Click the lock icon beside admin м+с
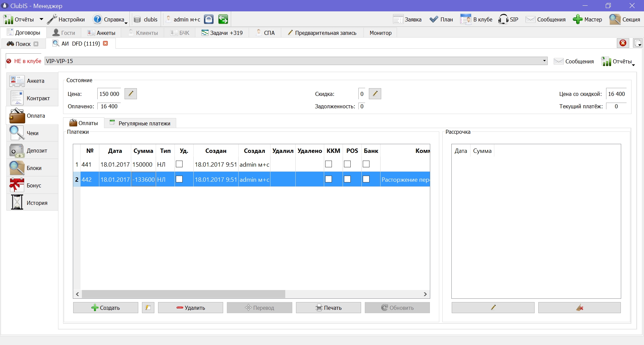This screenshot has width=644, height=345. [209, 19]
